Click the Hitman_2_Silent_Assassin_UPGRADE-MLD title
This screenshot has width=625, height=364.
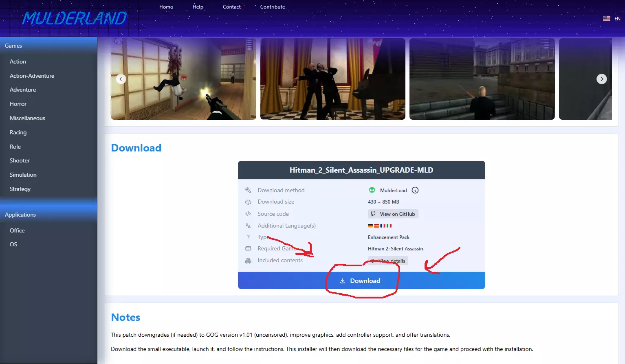point(361,170)
